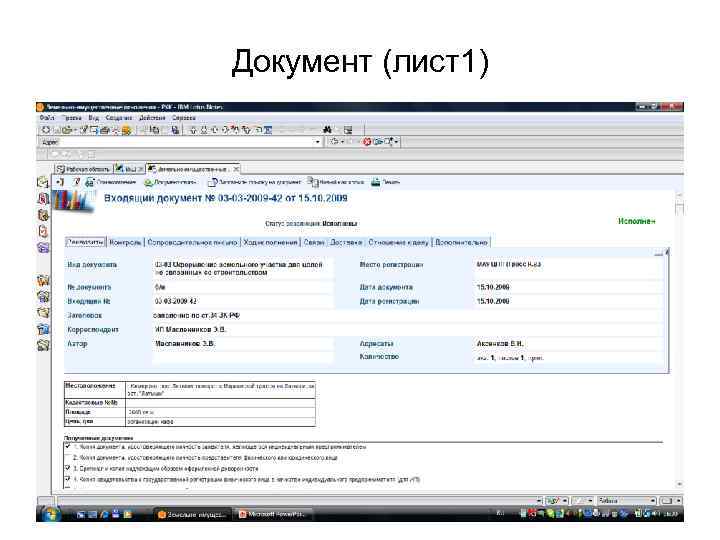Open the Действия menu
This screenshot has width=720, height=540.
point(152,118)
